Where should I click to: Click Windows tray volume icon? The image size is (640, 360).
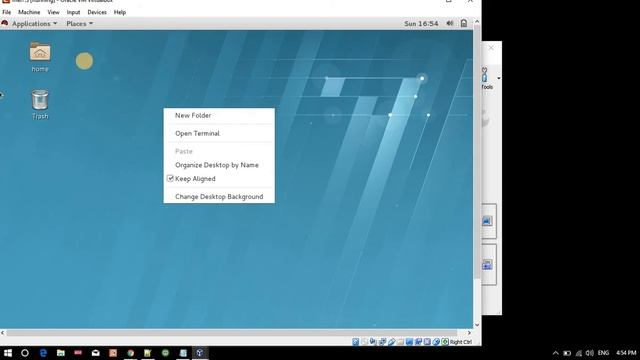(590, 353)
